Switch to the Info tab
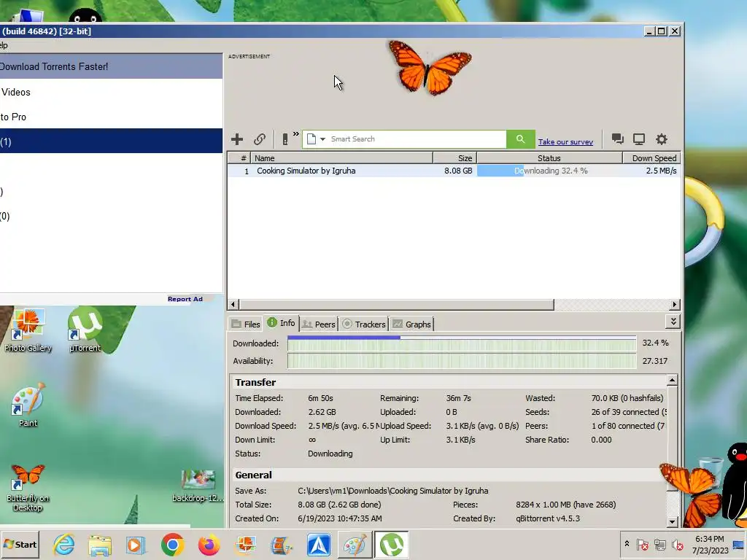Screen dimensions: 747x560 point(281,323)
